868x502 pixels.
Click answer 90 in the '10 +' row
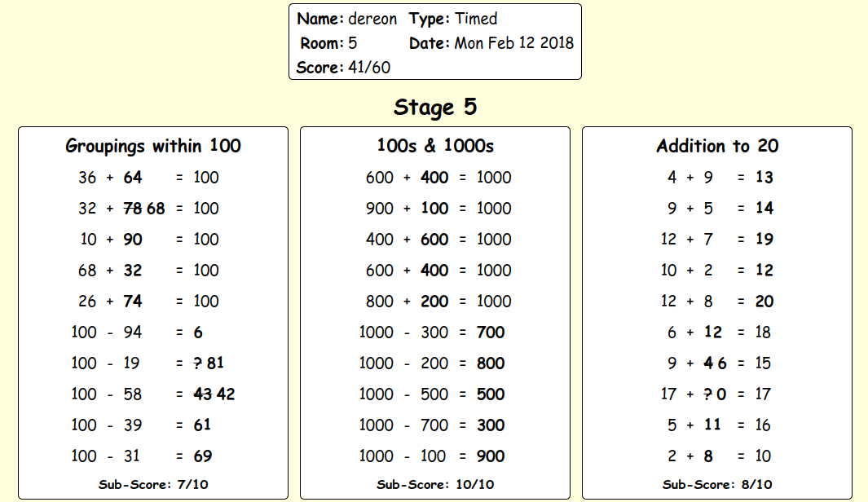click(x=133, y=240)
